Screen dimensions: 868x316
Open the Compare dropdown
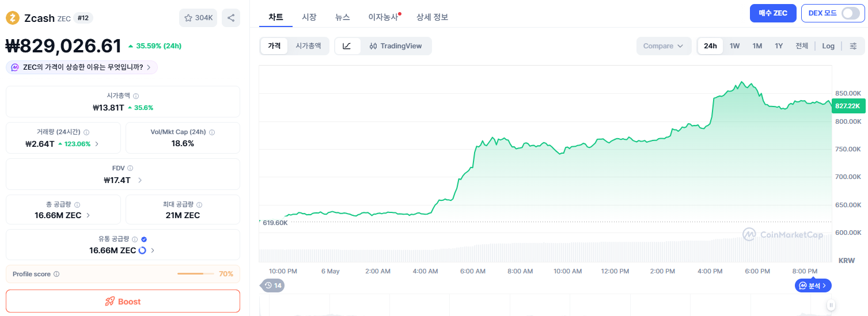(x=664, y=46)
